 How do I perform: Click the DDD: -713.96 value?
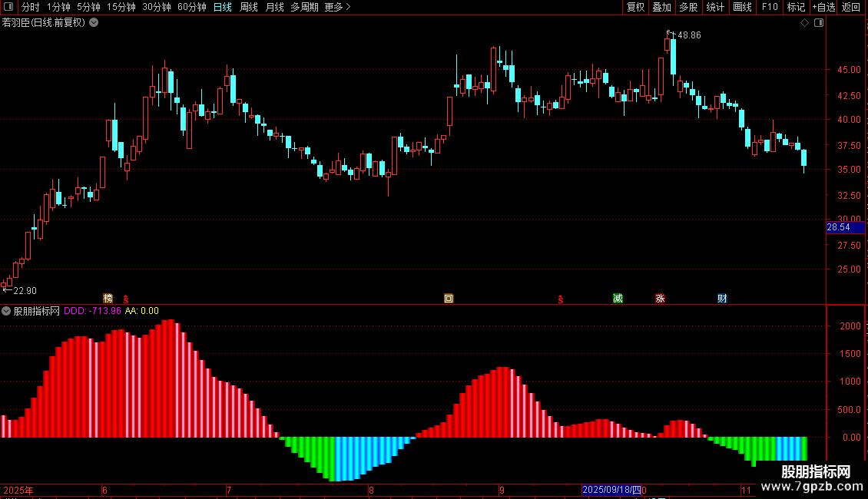pos(92,311)
